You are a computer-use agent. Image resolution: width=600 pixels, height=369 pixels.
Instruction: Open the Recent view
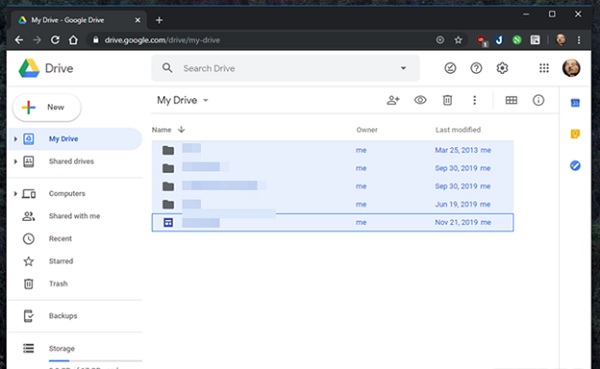[x=60, y=238]
